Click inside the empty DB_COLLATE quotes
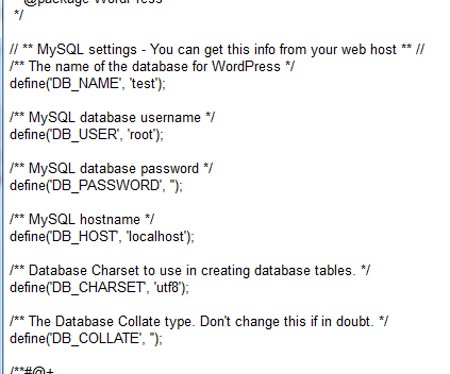This screenshot has height=374, width=450. [153, 338]
